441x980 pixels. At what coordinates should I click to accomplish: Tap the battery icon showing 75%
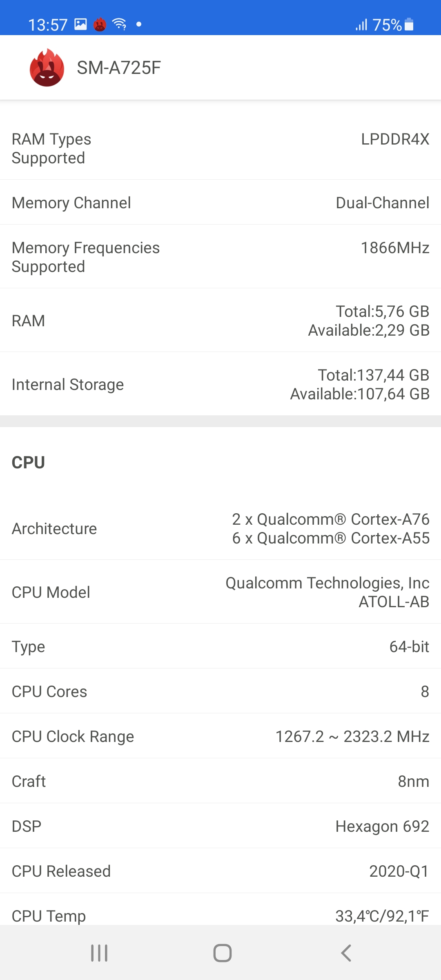[409, 25]
